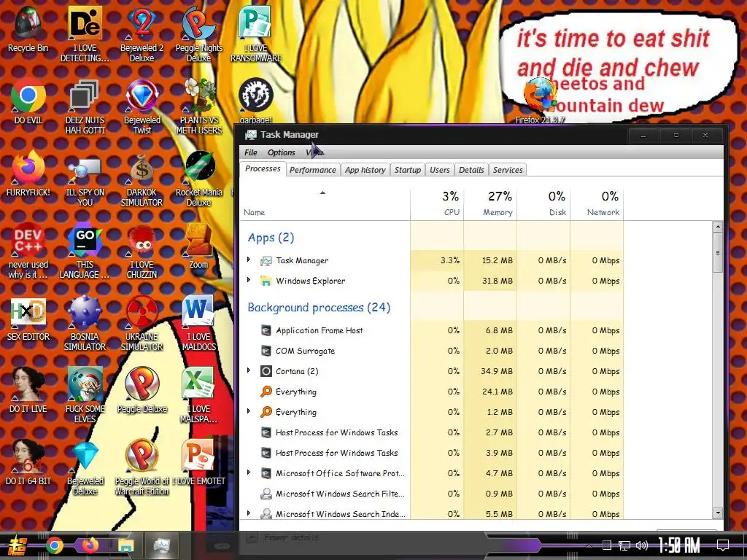Open the Options menu in Task Manager
Screen dimensions: 747x560
coord(281,152)
